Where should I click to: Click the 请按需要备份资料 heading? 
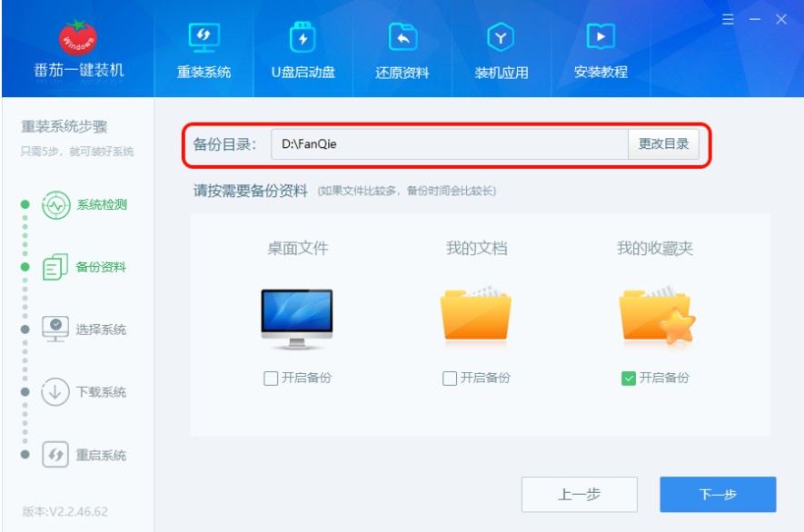[x=250, y=192]
